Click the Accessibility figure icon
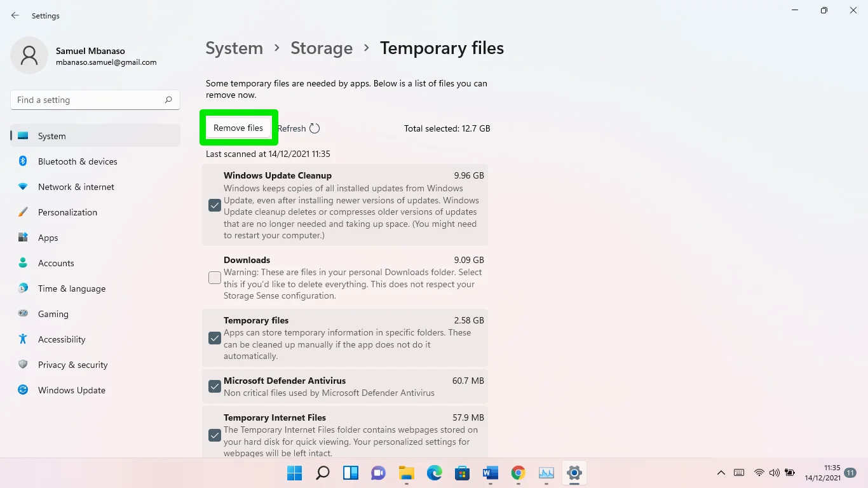Screen dimensions: 868x488 click(x=23, y=339)
